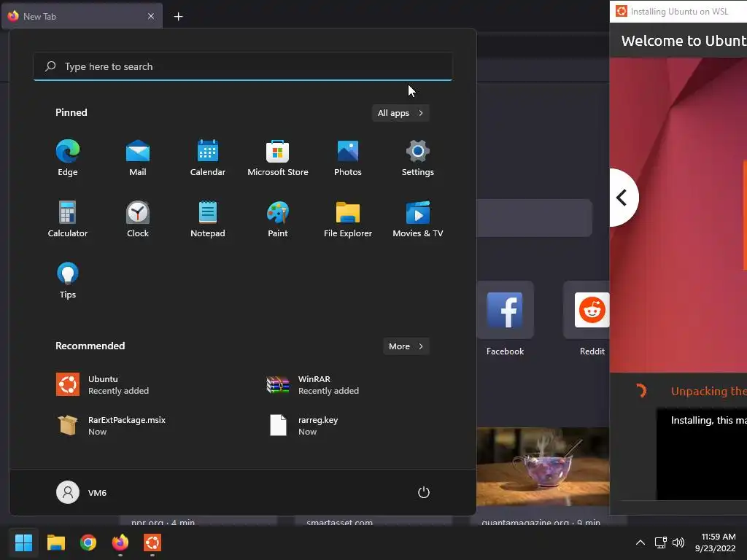Open the Tips app
747x560 pixels.
point(68,281)
